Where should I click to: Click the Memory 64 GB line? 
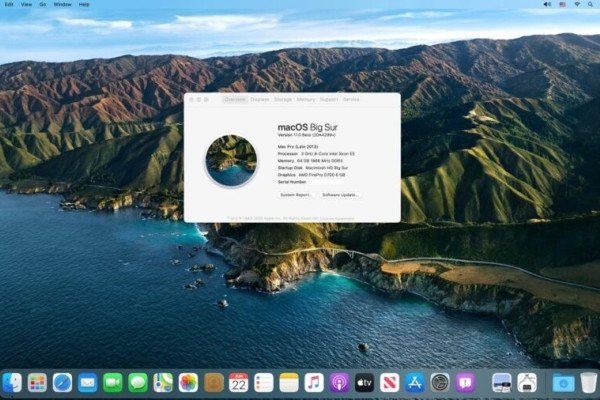pos(310,161)
